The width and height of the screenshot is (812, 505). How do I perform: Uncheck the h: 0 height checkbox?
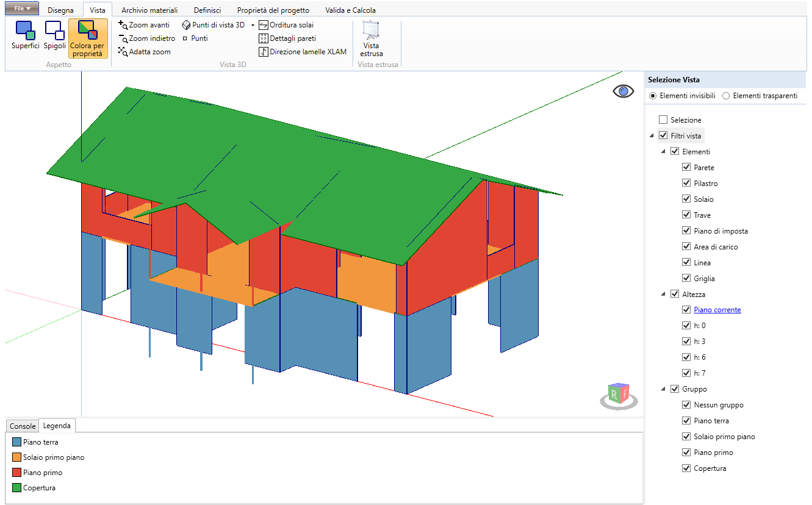click(x=686, y=326)
